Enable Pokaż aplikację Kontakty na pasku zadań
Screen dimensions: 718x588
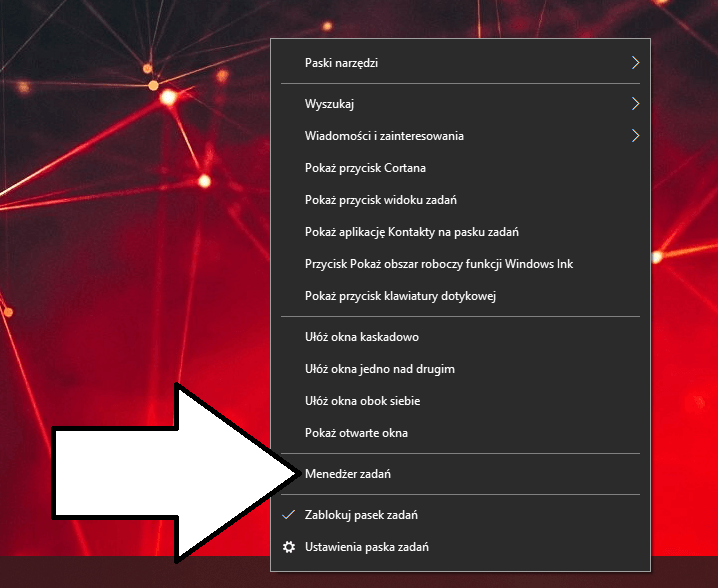click(x=460, y=232)
